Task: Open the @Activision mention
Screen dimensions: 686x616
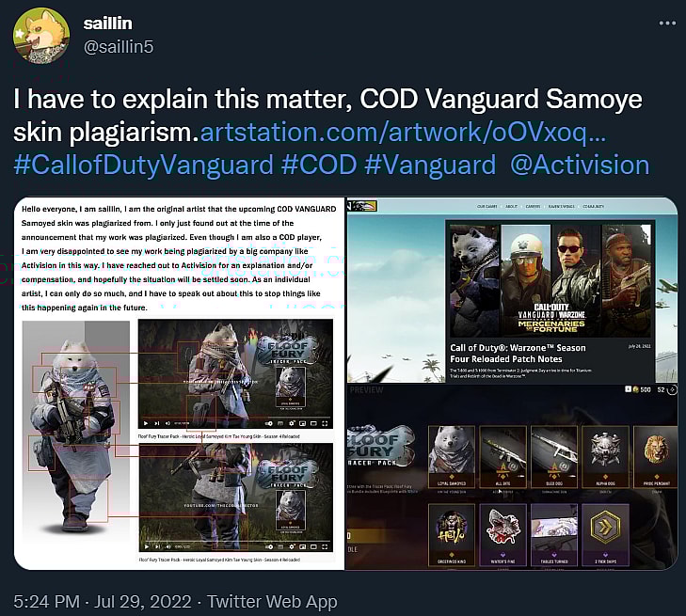Action: [580, 166]
